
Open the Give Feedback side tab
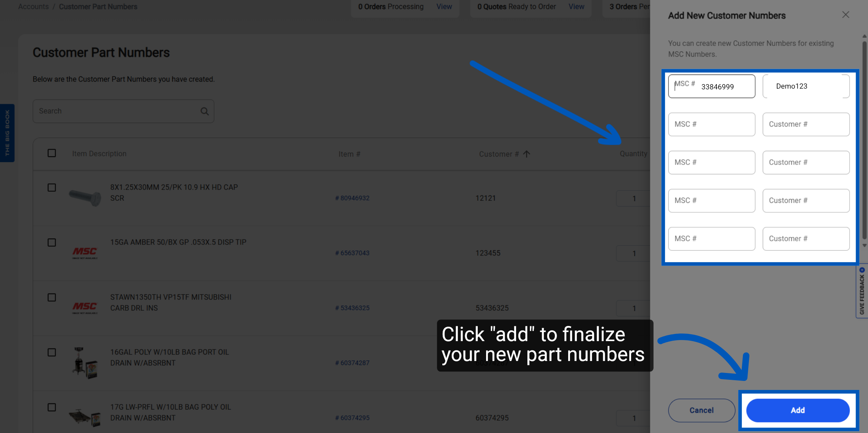862,291
